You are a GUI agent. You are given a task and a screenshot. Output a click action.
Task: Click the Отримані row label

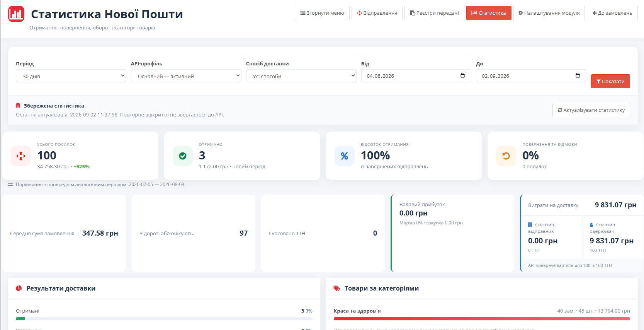[27, 311]
